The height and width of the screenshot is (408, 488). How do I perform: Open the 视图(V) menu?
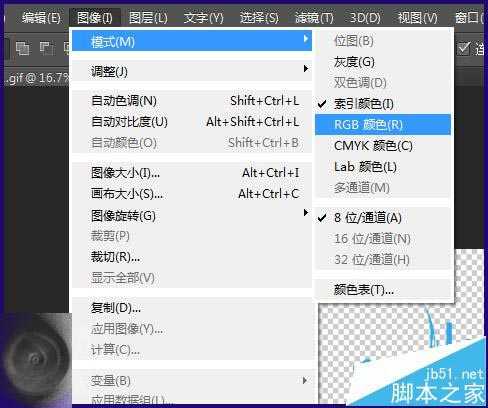418,17
